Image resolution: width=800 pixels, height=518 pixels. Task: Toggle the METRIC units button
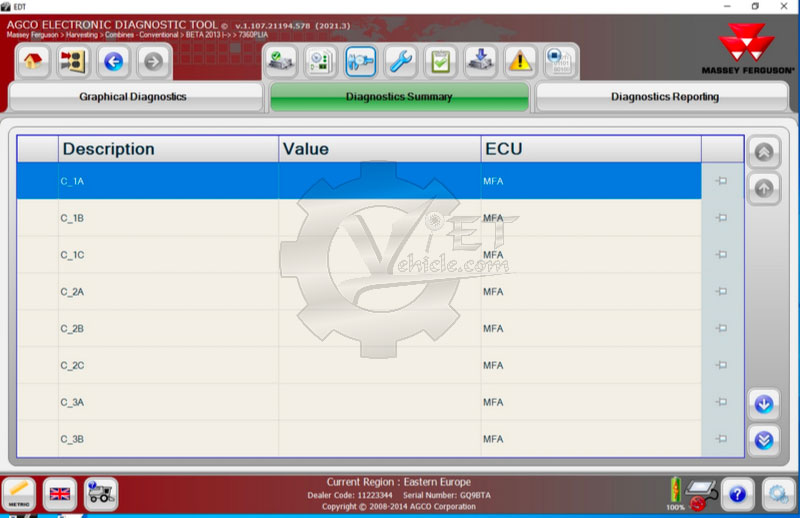pyautogui.click(x=20, y=492)
